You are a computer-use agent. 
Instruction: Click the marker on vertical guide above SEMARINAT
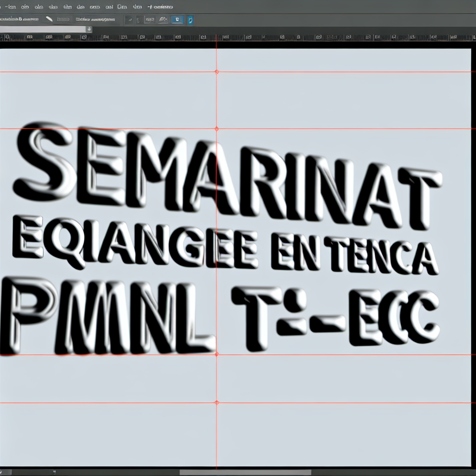coord(217,129)
